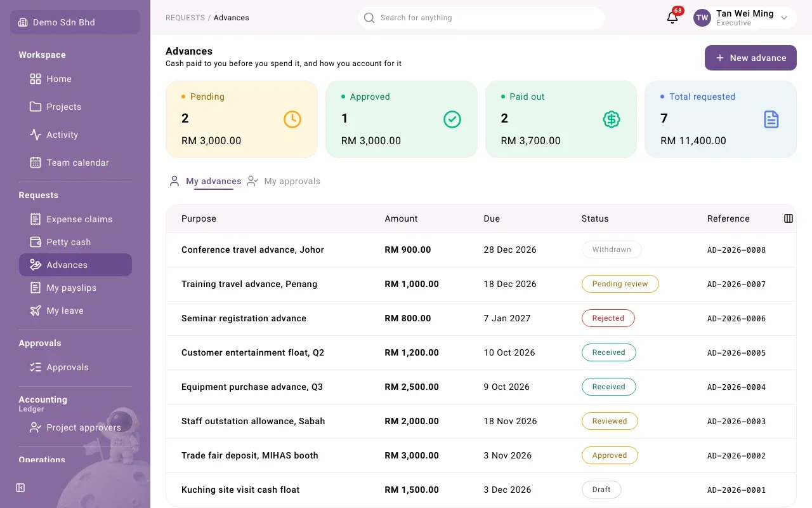
Task: Select the Advances sidebar item
Action: (75, 265)
